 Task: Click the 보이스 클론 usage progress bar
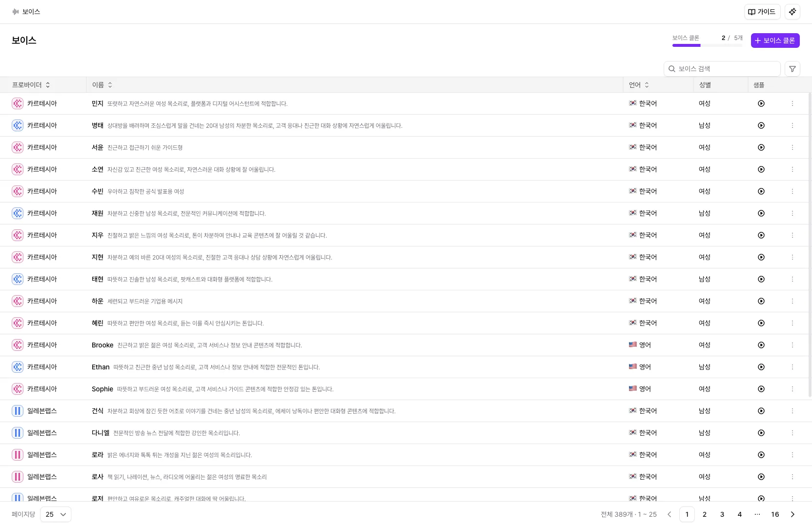coord(707,45)
